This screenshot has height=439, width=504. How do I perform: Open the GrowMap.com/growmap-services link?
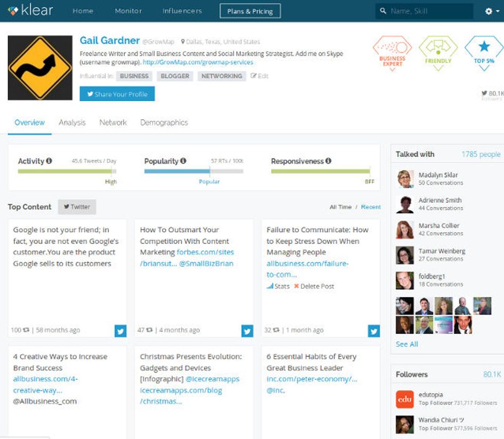pos(198,62)
